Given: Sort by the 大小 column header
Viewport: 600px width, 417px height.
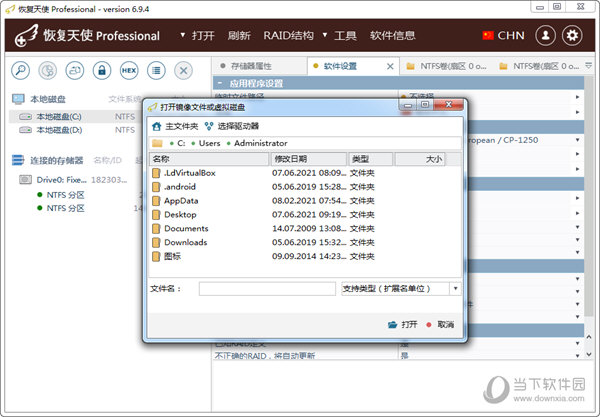Looking at the screenshot, I should coord(420,159).
